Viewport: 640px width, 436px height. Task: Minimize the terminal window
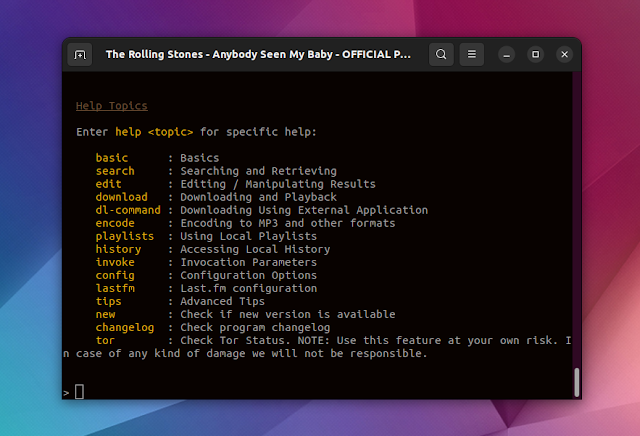pos(508,54)
